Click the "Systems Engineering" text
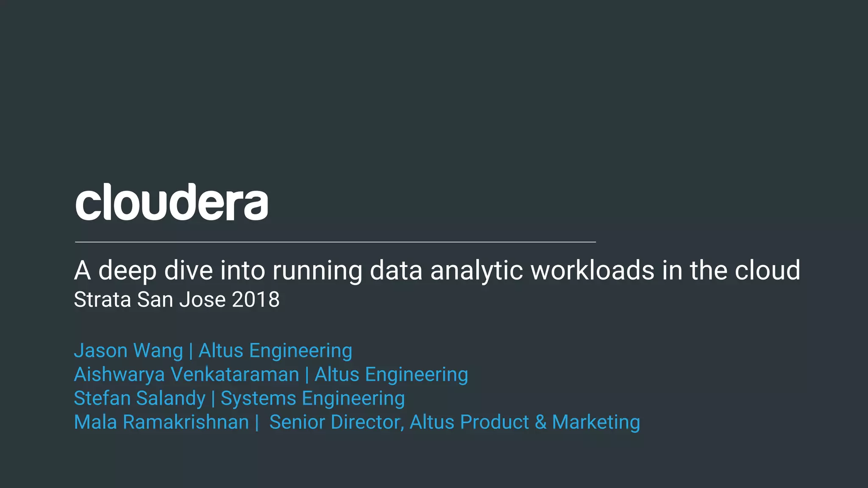The height and width of the screenshot is (488, 868). coord(313,399)
